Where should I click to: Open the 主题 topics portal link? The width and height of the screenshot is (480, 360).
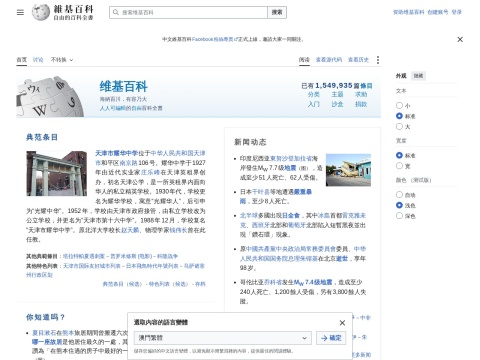337,94
